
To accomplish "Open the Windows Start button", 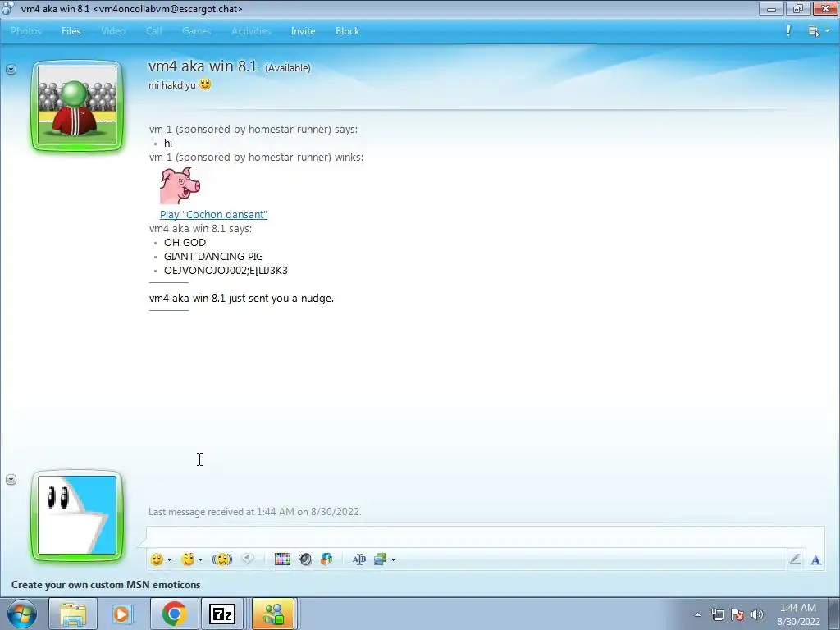I will point(21,614).
